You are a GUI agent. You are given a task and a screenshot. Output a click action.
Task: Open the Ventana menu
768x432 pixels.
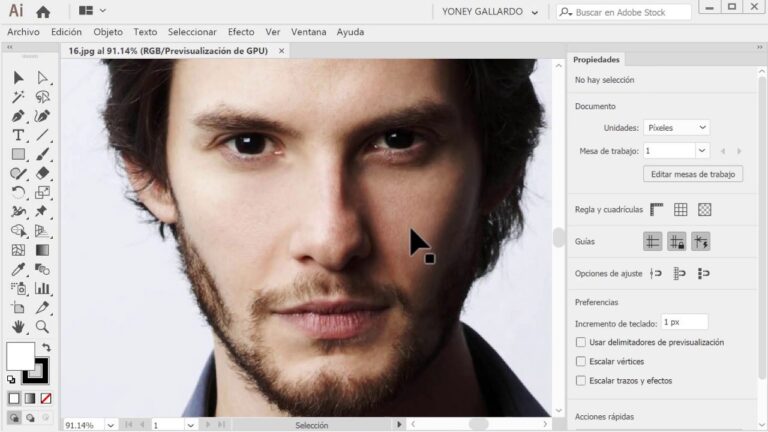(x=308, y=32)
